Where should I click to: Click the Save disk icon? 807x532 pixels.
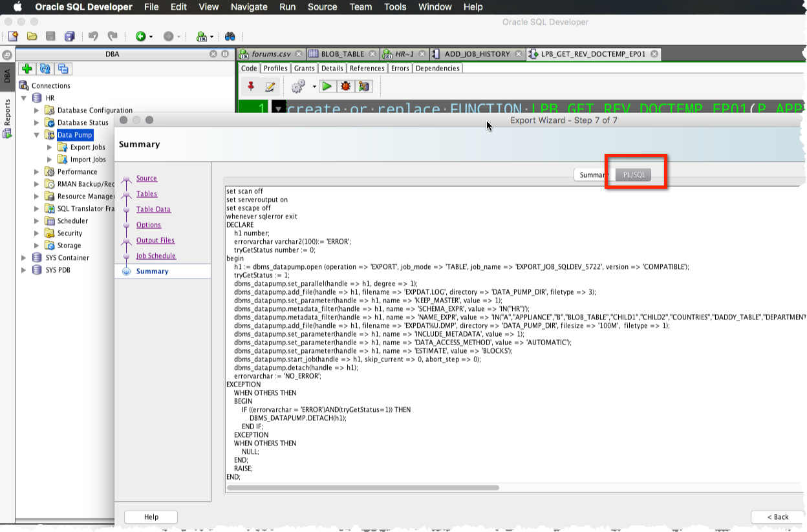tap(50, 37)
